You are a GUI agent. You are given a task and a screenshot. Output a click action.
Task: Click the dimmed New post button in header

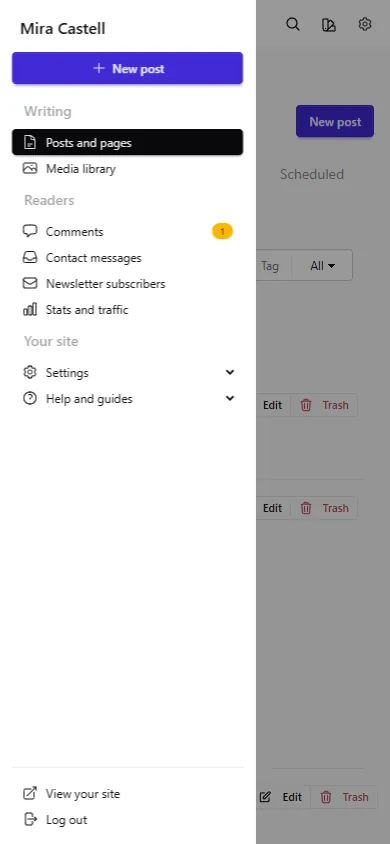tap(335, 122)
